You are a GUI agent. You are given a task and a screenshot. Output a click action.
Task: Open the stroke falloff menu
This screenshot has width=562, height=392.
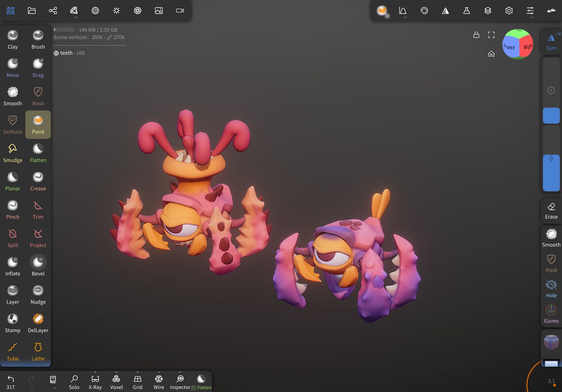[x=403, y=11]
